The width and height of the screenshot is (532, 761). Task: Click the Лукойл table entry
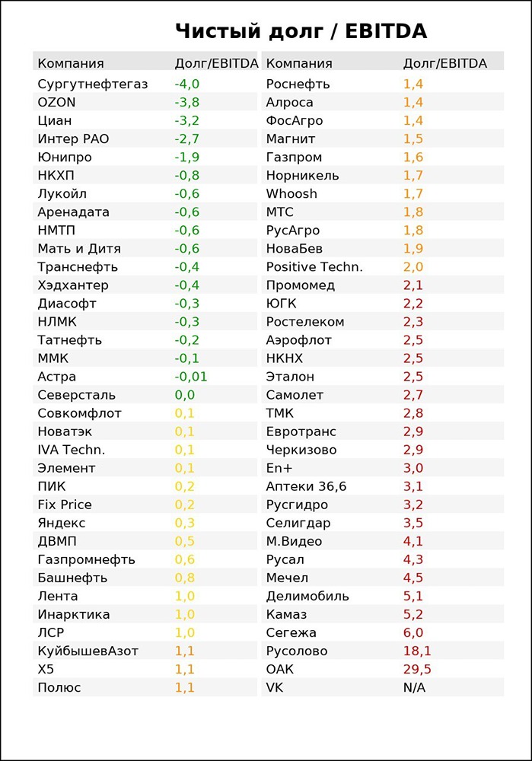[62, 193]
